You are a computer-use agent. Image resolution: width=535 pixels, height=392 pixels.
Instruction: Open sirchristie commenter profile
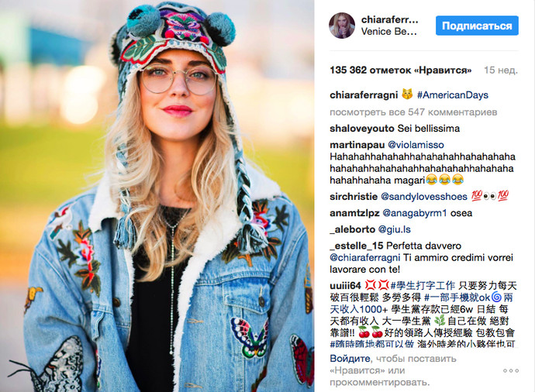[x=354, y=197]
